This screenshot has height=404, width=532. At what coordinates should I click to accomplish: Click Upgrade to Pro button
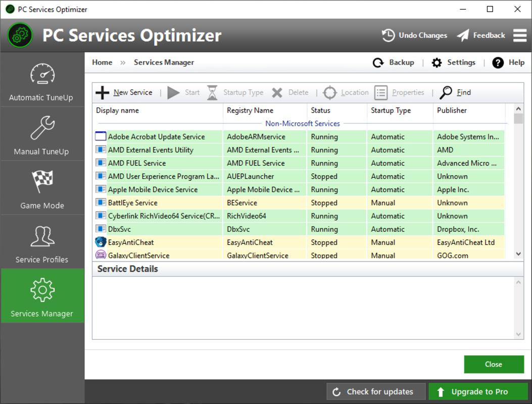coord(478,392)
